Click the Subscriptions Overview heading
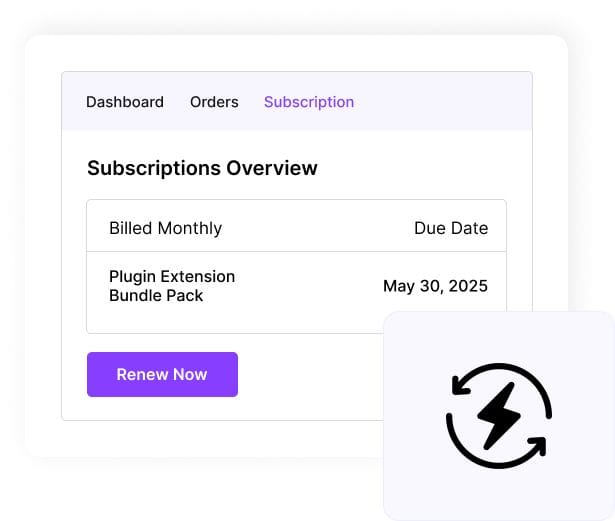Viewport: 615px width, 521px height. (202, 168)
